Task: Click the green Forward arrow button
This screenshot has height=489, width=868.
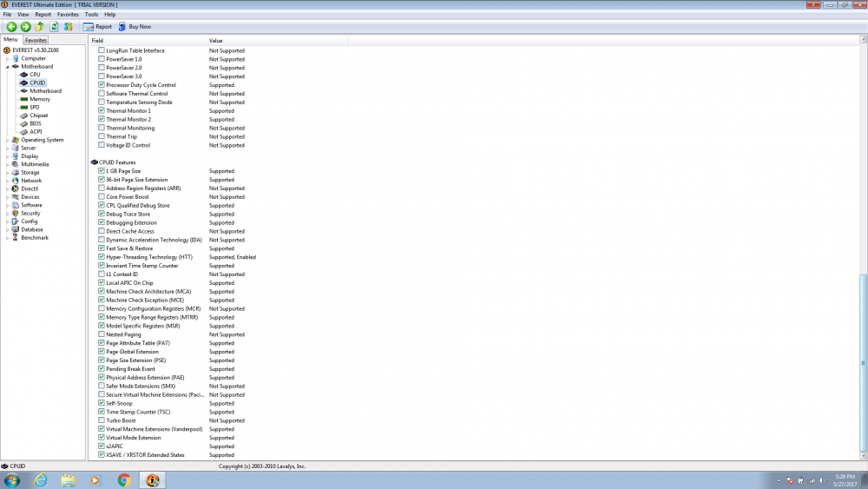Action: (25, 27)
